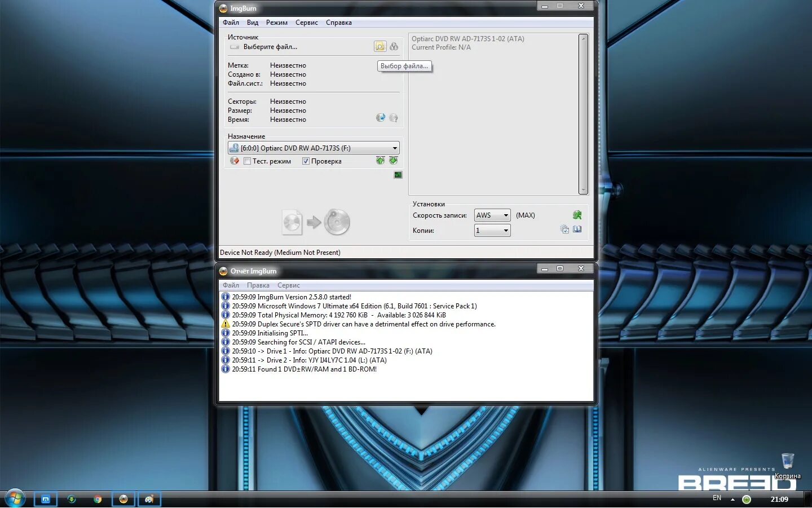Click log line about Windows 7 Ultimate x64

(354, 306)
